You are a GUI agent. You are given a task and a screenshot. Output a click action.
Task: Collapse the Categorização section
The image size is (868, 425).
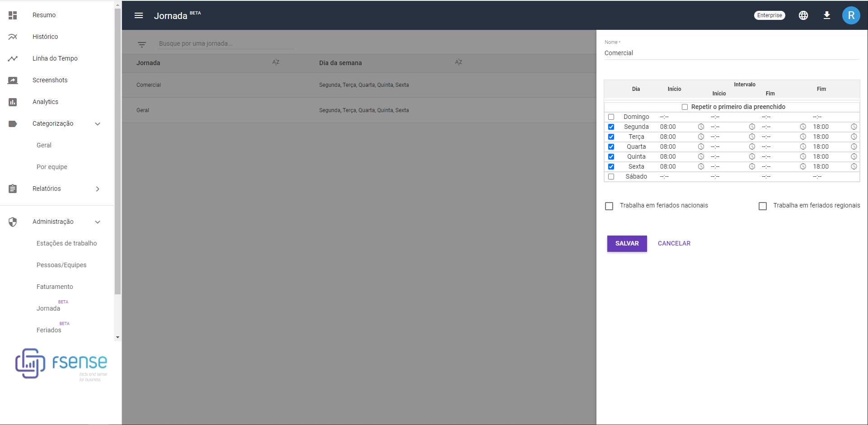pyautogui.click(x=98, y=123)
